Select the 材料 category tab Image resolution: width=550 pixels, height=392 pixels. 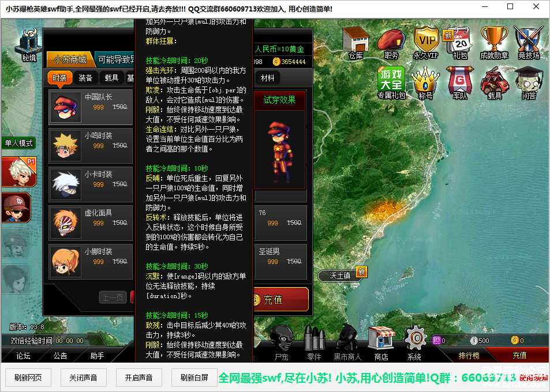(268, 78)
